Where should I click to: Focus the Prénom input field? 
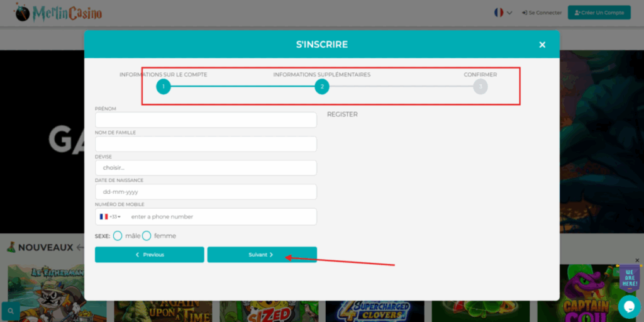[x=206, y=120]
